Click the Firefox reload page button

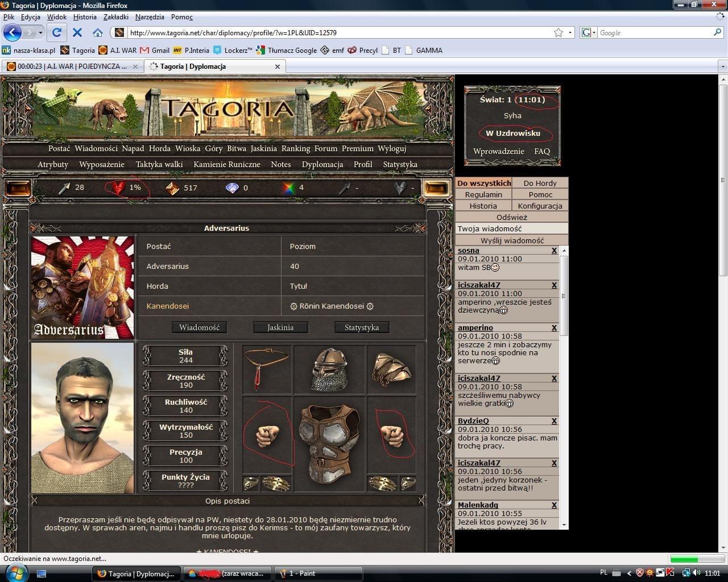[56, 32]
